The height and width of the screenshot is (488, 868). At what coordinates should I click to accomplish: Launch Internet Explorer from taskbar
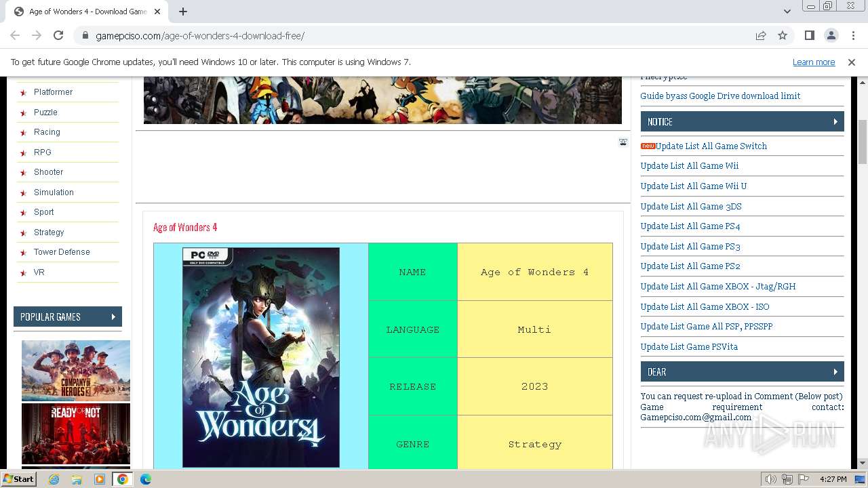pos(54,479)
